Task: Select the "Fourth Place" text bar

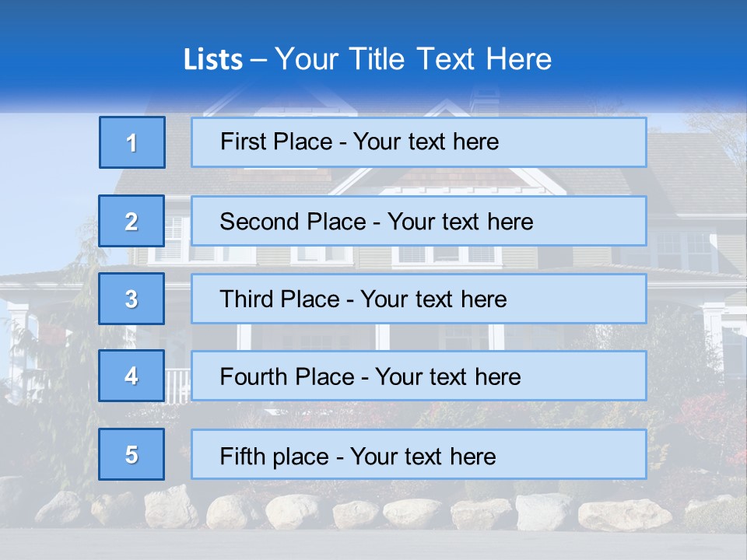Action: point(419,376)
